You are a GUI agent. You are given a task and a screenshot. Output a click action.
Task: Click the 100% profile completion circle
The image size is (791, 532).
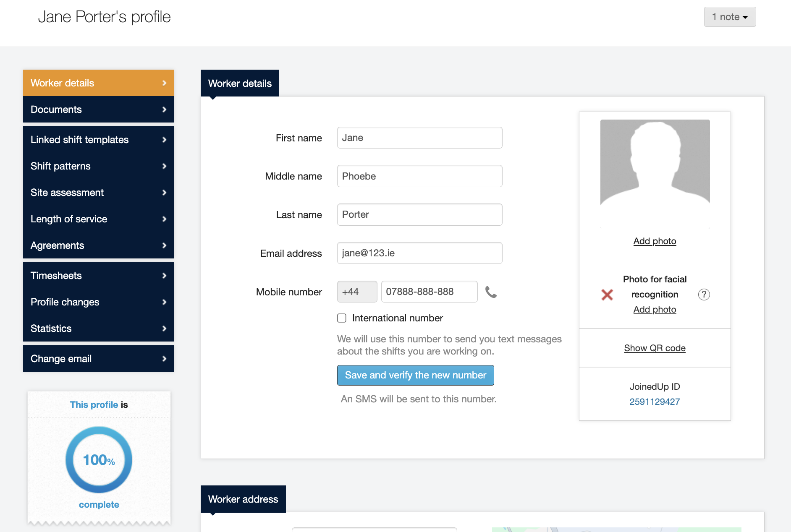point(99,460)
